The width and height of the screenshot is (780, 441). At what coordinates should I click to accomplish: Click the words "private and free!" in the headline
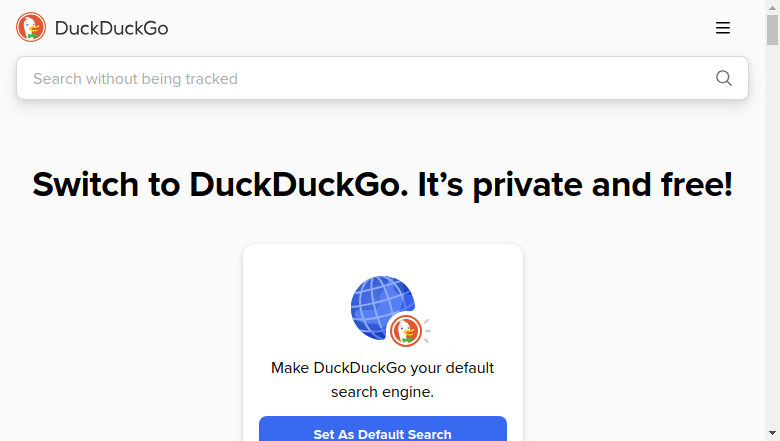tap(602, 185)
